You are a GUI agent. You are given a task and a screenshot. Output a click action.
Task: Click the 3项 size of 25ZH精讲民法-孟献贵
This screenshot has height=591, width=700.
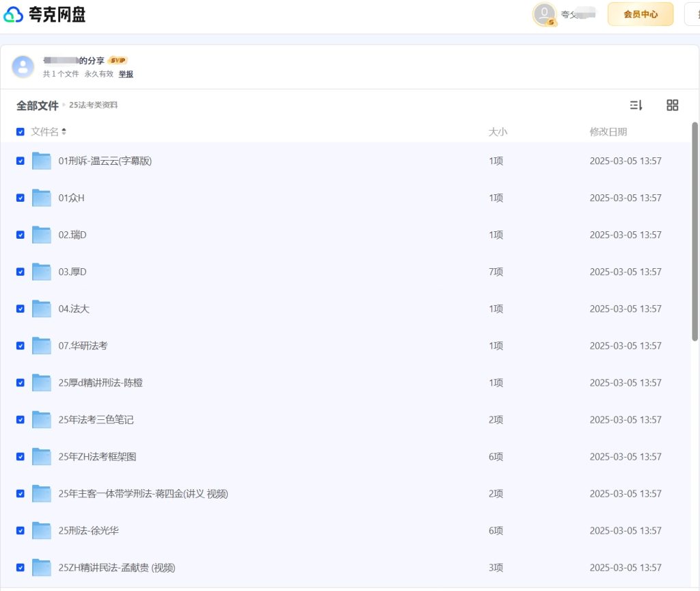point(496,568)
